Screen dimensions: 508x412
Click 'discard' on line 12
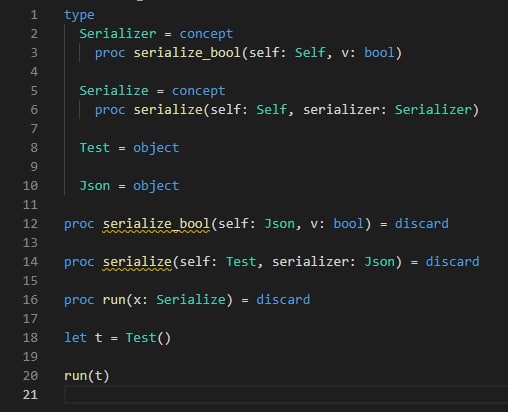tap(422, 224)
